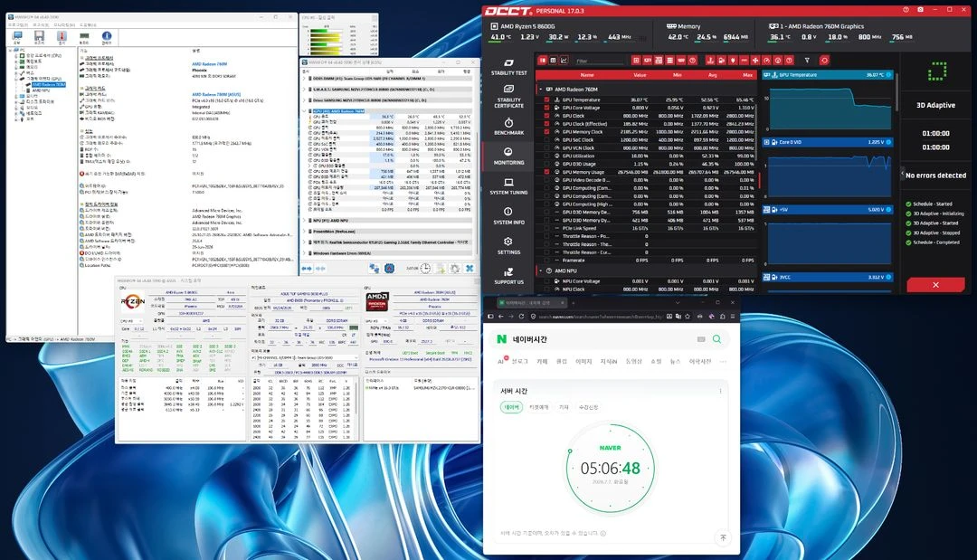The height and width of the screenshot is (560, 977).
Task: Click the clock icon in HWiNFO sensor window
Action: click(x=425, y=268)
